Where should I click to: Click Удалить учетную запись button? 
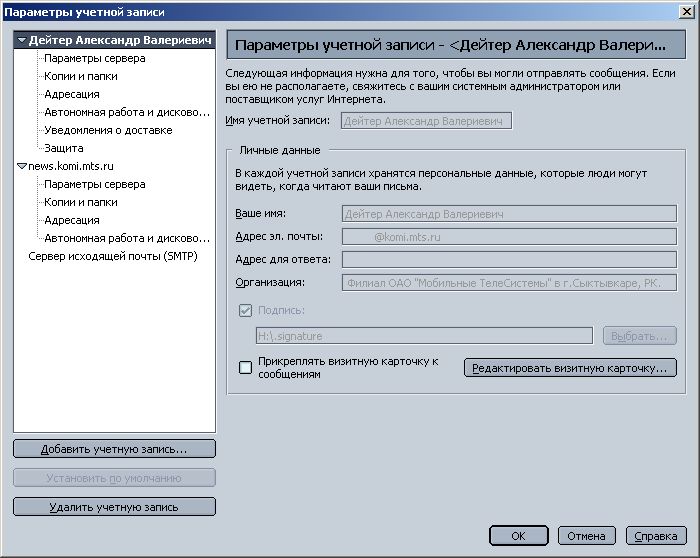coord(114,507)
